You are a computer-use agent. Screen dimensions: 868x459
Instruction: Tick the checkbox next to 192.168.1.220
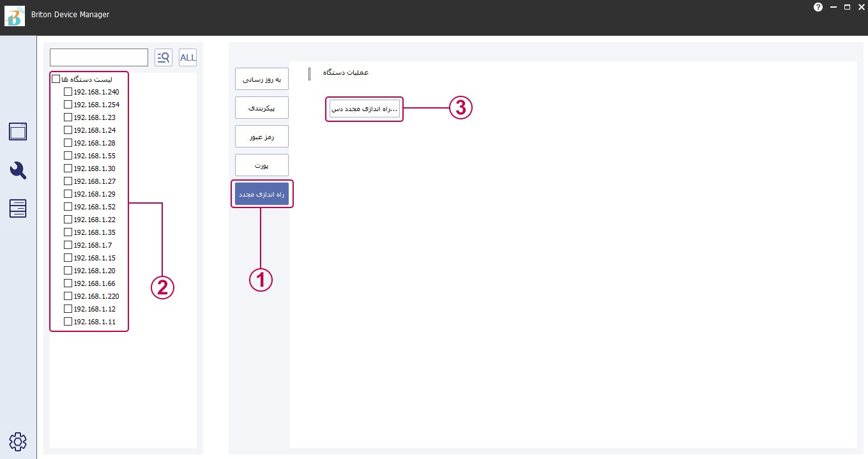coord(68,296)
